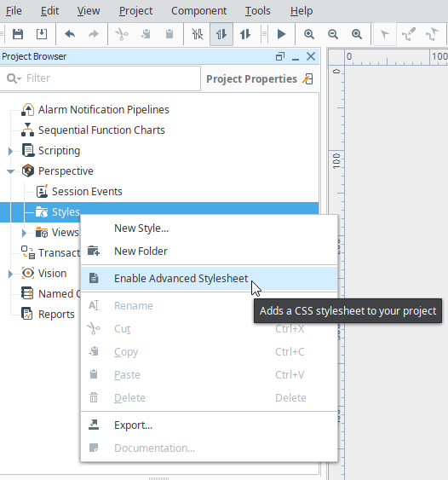Click the Named Queries database icon
448x480 pixels.
27,293
